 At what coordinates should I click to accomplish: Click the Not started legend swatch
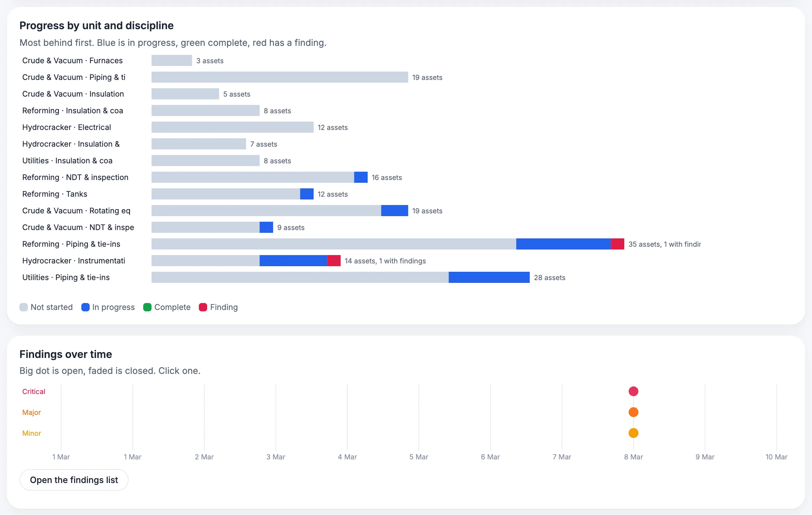point(24,307)
